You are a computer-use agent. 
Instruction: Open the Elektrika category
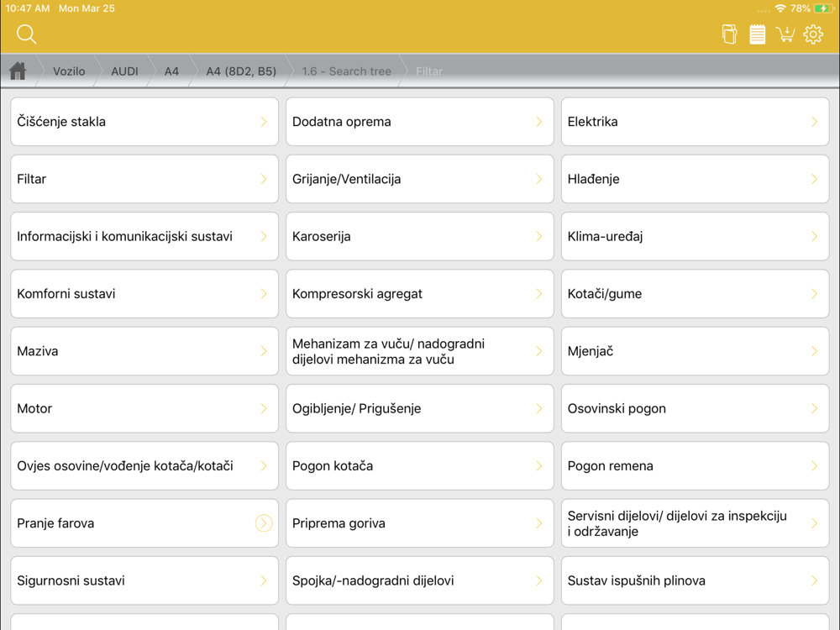pyautogui.click(x=695, y=122)
